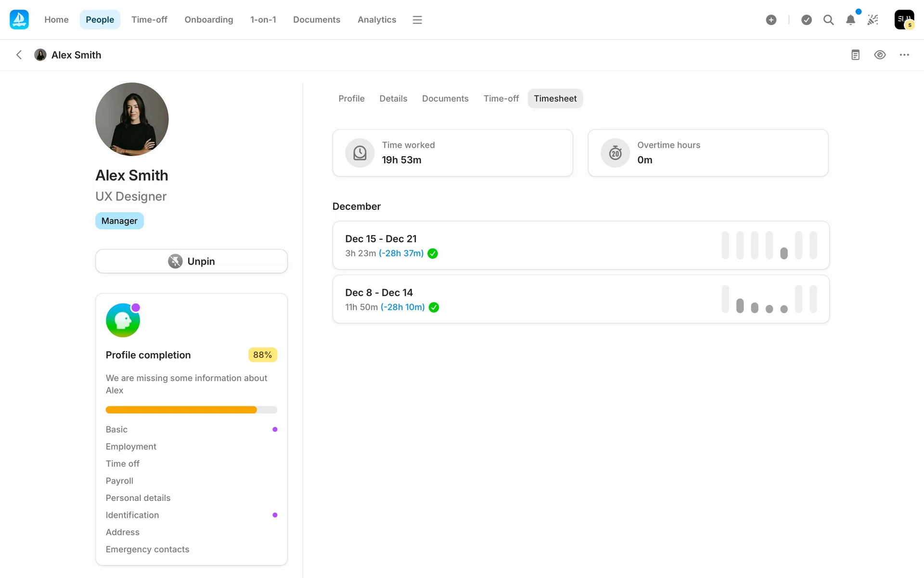This screenshot has height=578, width=924.
Task: Open the notifications bell
Action: pos(850,20)
